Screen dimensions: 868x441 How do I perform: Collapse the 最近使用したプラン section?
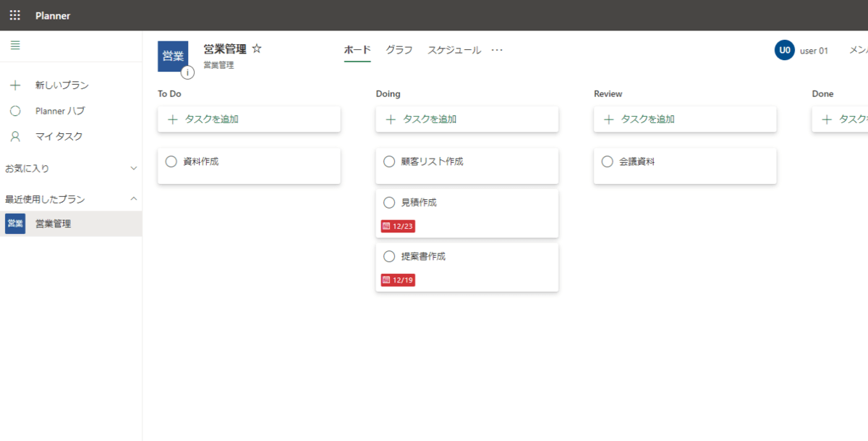pos(133,198)
